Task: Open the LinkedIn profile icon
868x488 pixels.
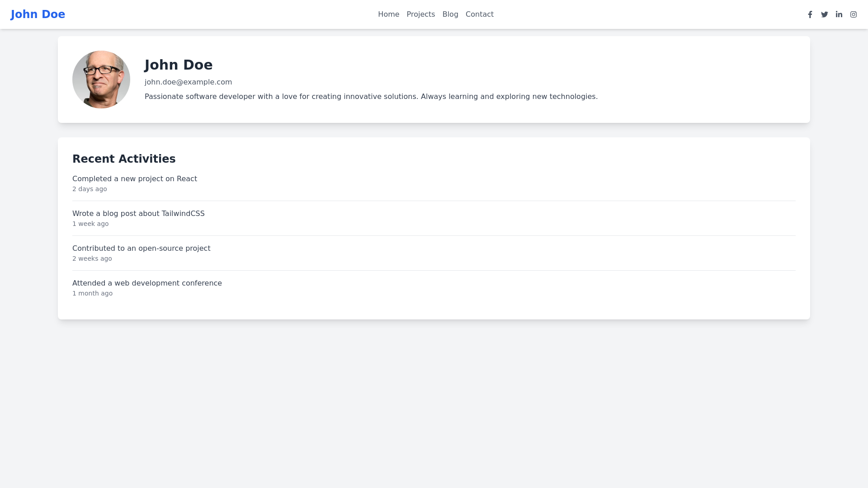Action: (839, 14)
